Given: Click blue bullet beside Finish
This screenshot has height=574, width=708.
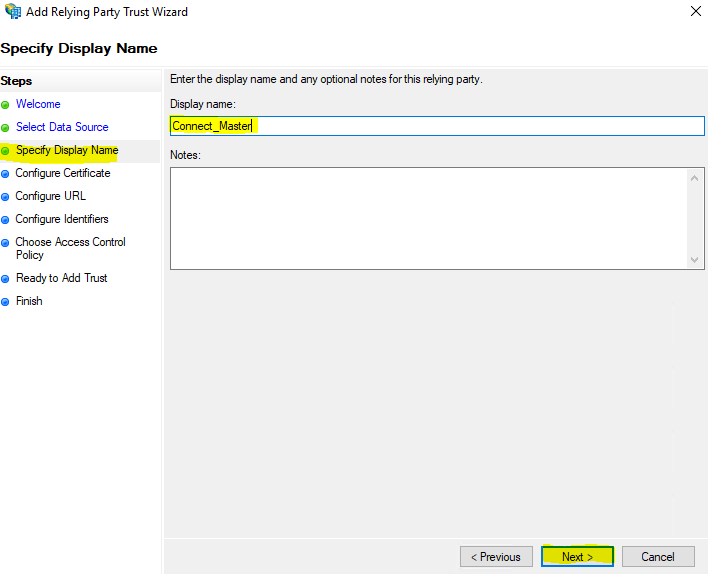Looking at the screenshot, I should tap(5, 302).
